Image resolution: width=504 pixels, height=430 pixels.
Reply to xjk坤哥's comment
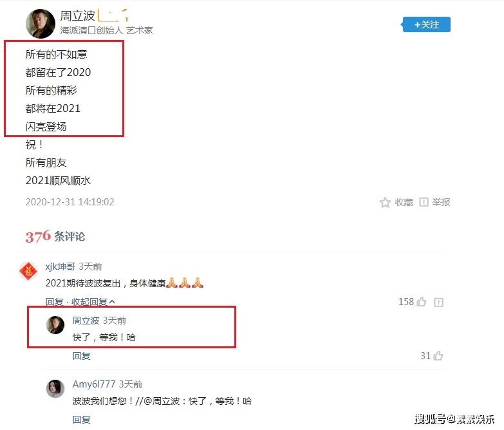click(54, 302)
